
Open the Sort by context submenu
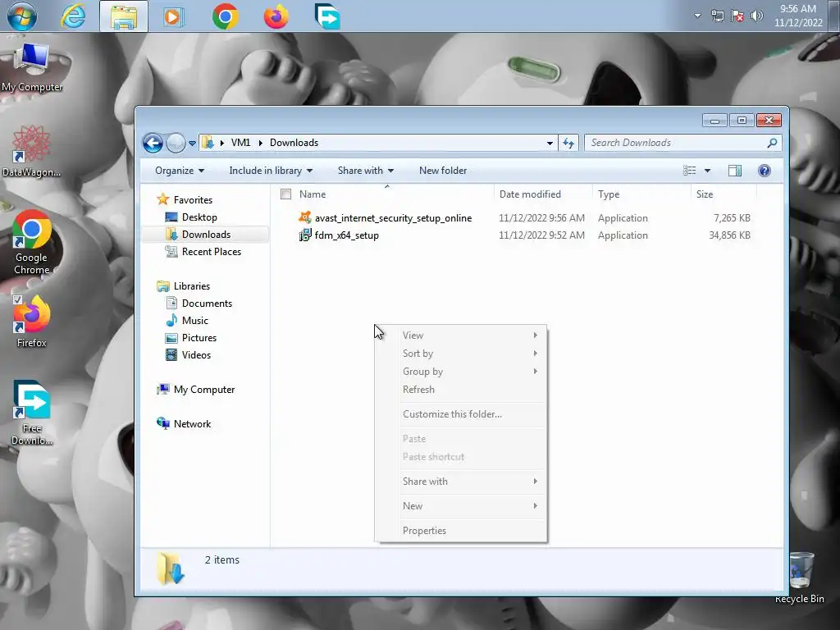tap(461, 354)
